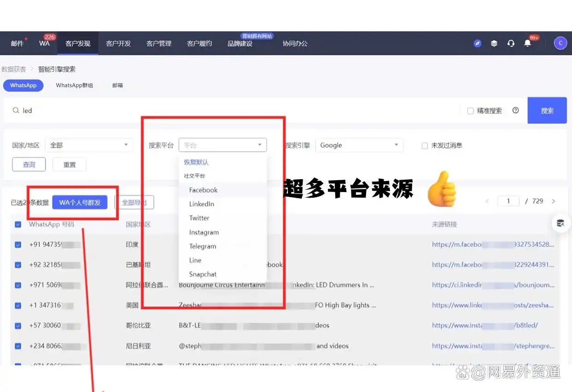
Task: Choose Line in the platform list
Action: click(195, 260)
